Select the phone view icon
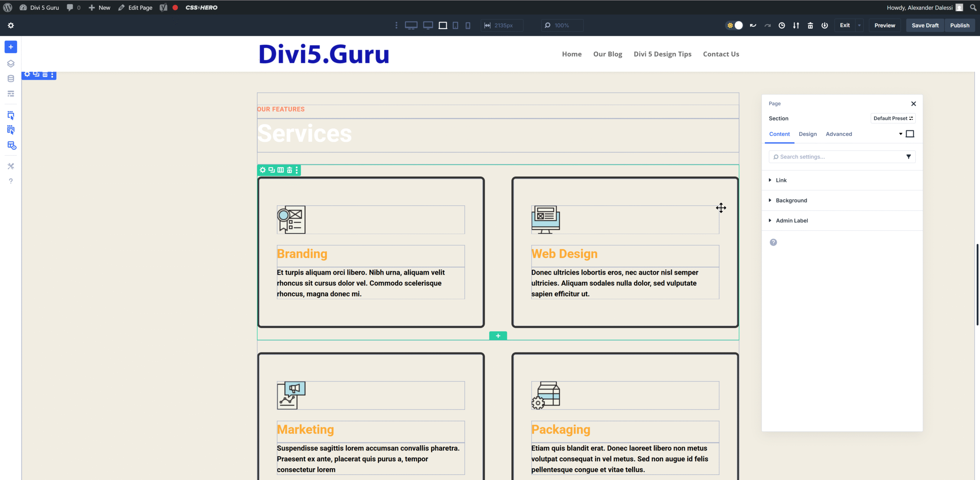The width and height of the screenshot is (980, 480). (x=468, y=25)
